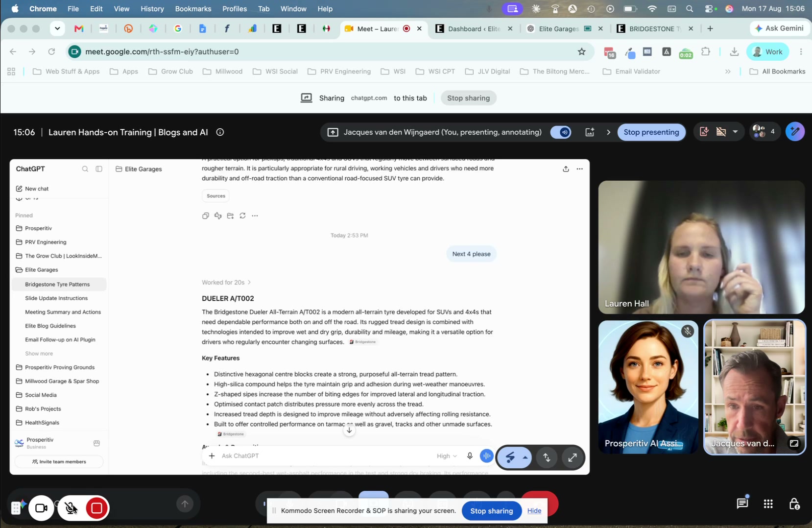Open meeting details info icon
Image resolution: width=812 pixels, height=528 pixels.
220,132
